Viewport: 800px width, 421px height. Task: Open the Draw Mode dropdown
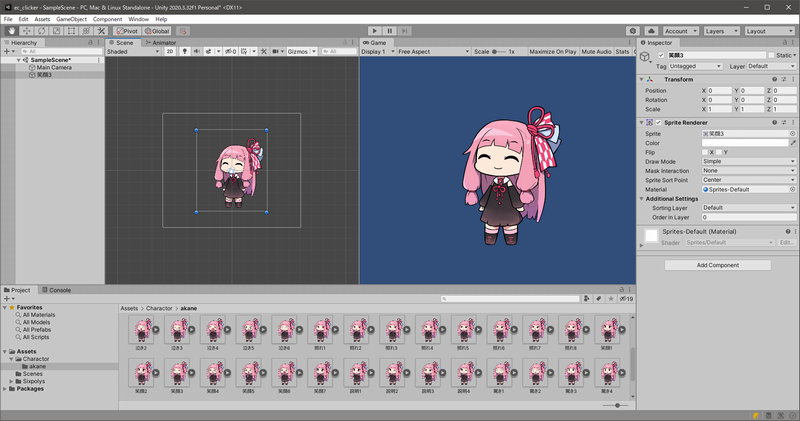(748, 161)
